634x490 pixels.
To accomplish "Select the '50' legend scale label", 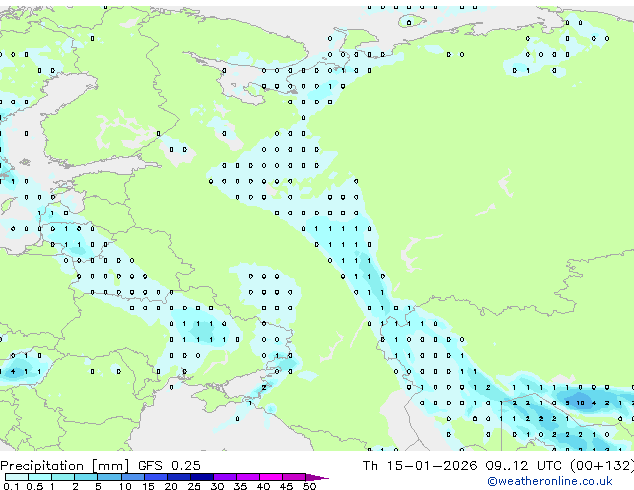I will (309, 486).
